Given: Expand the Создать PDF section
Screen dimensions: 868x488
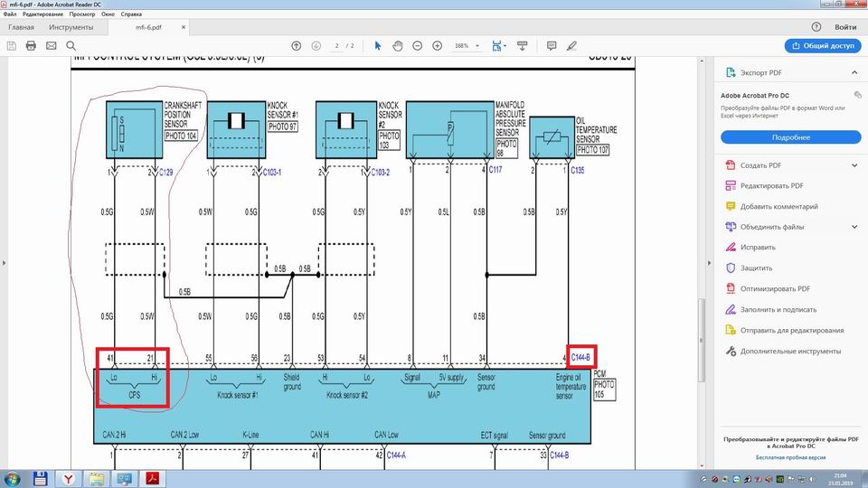Looking at the screenshot, I should pos(854,165).
